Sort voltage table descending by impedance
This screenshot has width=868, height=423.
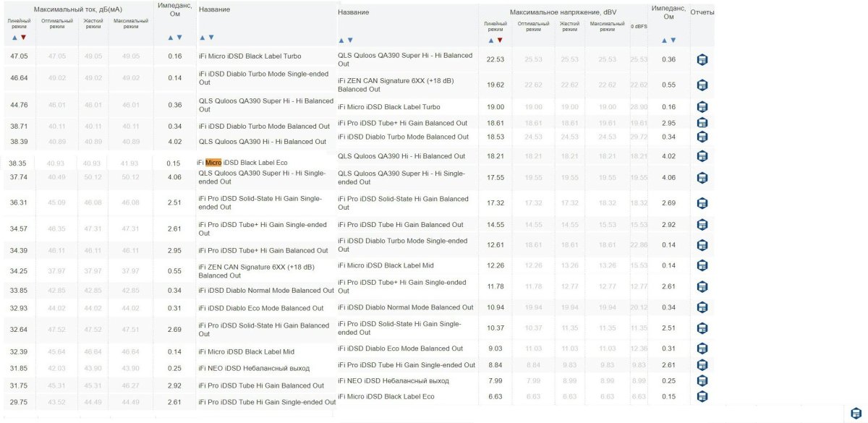[673, 40]
